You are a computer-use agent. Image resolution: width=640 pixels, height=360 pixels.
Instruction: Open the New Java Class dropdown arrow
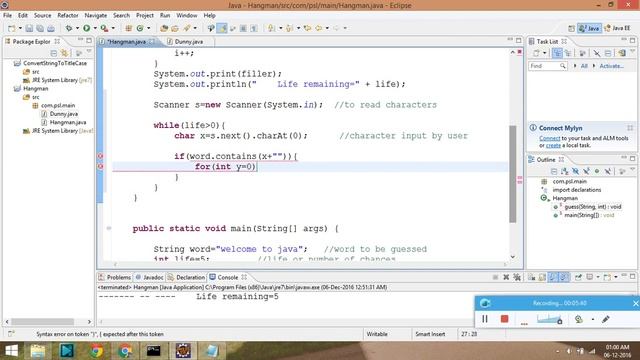pyautogui.click(x=149, y=28)
